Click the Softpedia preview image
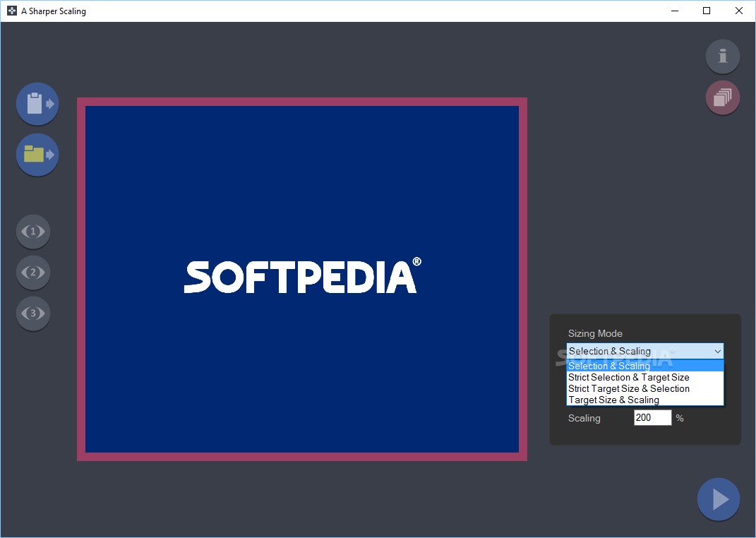Image resolution: width=756 pixels, height=538 pixels. [x=302, y=279]
